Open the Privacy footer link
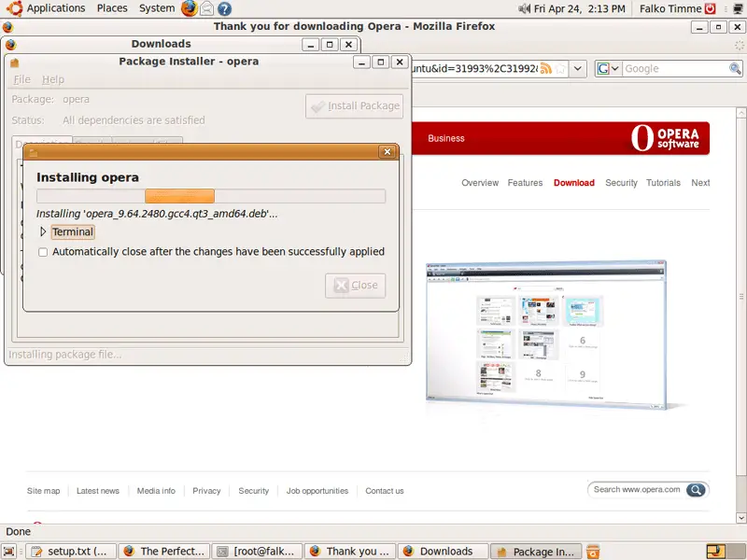This screenshot has height=560, width=747. click(206, 491)
